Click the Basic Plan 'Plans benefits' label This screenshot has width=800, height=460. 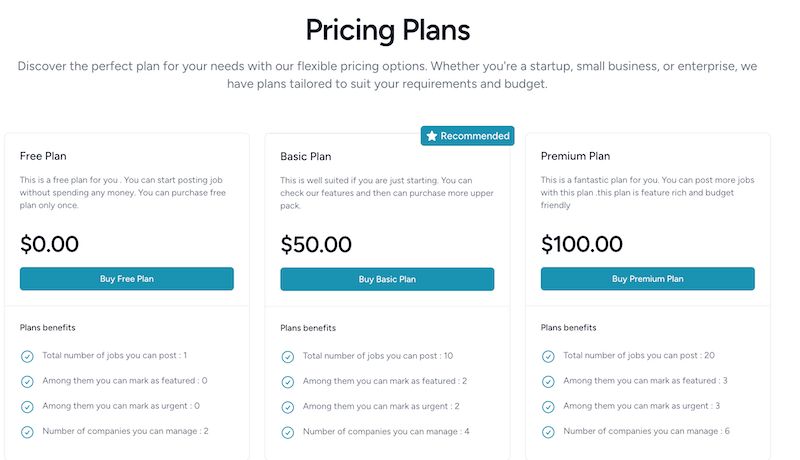308,328
